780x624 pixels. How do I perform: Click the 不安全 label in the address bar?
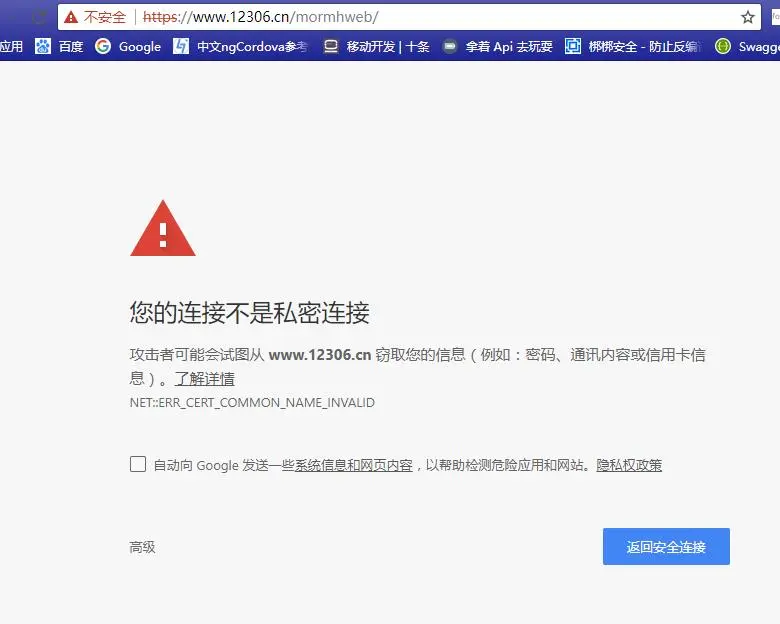(x=104, y=17)
